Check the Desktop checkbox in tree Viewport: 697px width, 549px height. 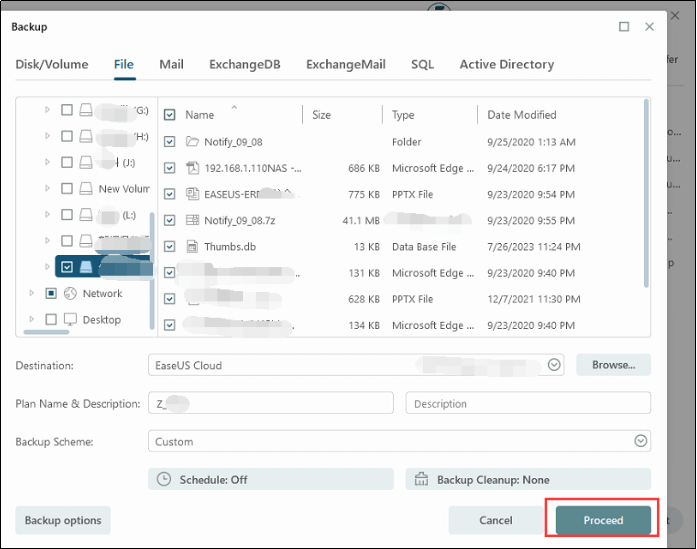pyautogui.click(x=51, y=320)
